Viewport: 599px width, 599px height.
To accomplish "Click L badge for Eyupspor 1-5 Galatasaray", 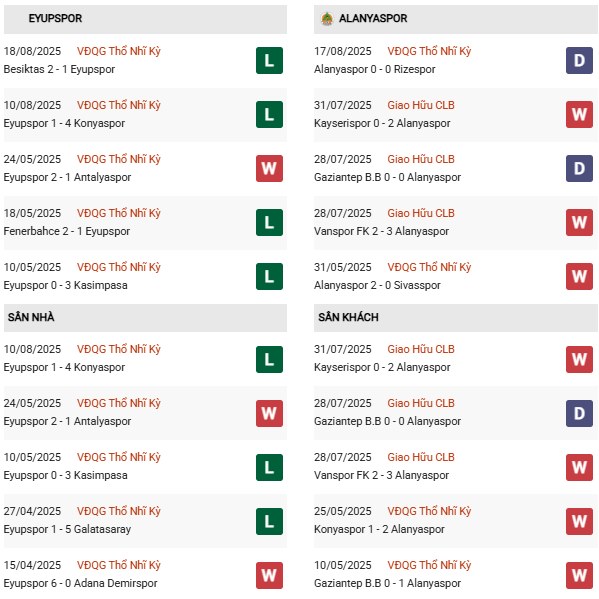I will 269,521.
